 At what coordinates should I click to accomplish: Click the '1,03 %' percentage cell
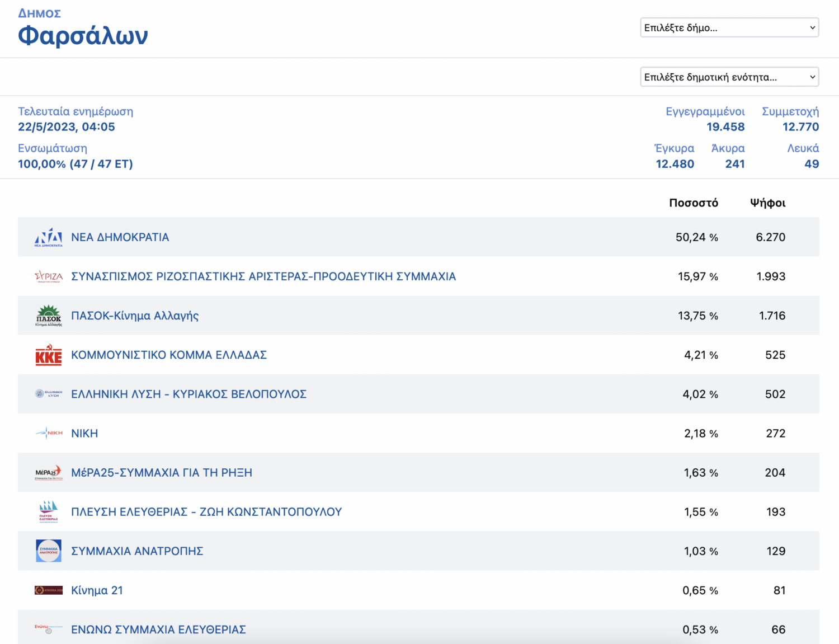tap(701, 551)
